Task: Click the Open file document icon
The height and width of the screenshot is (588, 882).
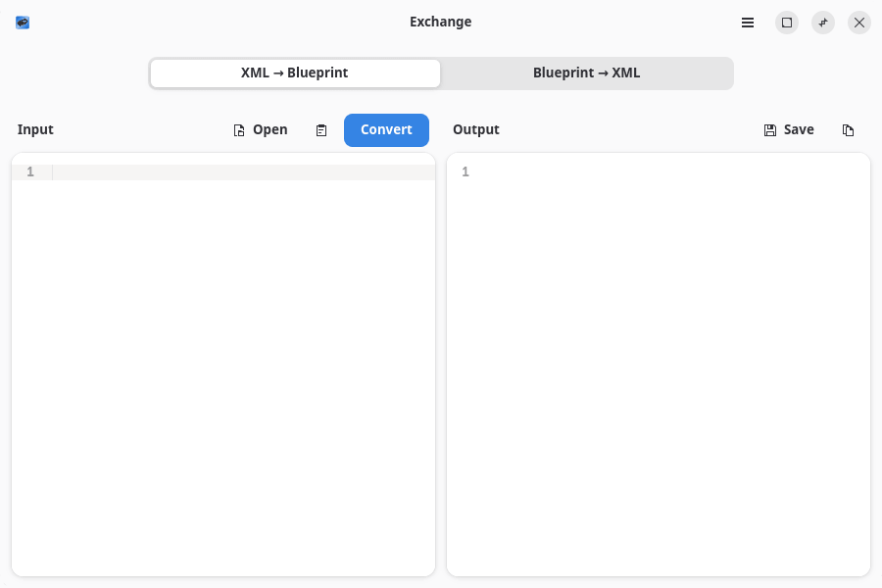Action: pyautogui.click(x=239, y=130)
